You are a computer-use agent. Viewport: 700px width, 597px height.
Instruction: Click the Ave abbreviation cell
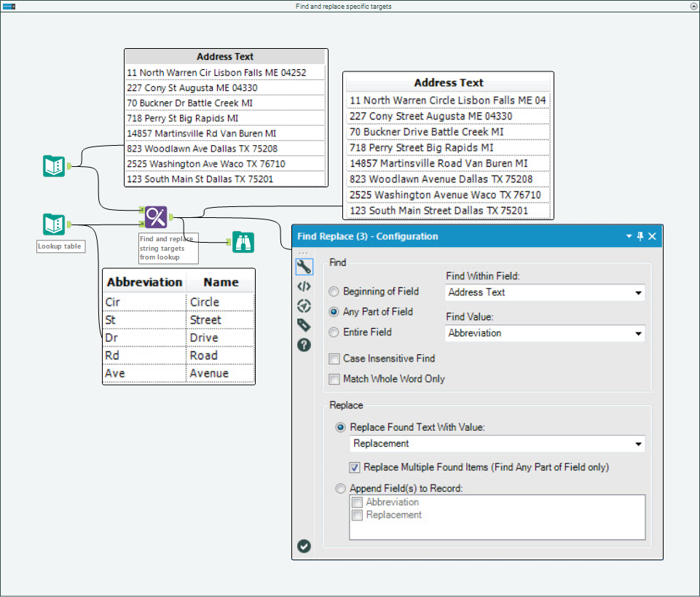click(145, 374)
